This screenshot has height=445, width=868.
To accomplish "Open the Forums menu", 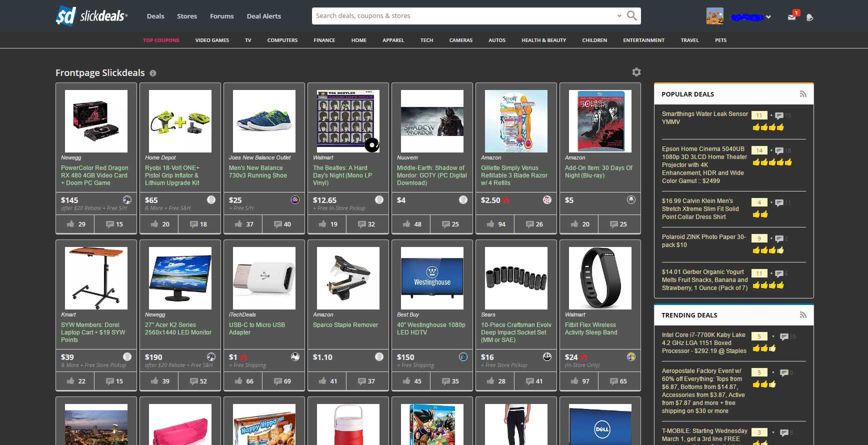I will tap(222, 16).
